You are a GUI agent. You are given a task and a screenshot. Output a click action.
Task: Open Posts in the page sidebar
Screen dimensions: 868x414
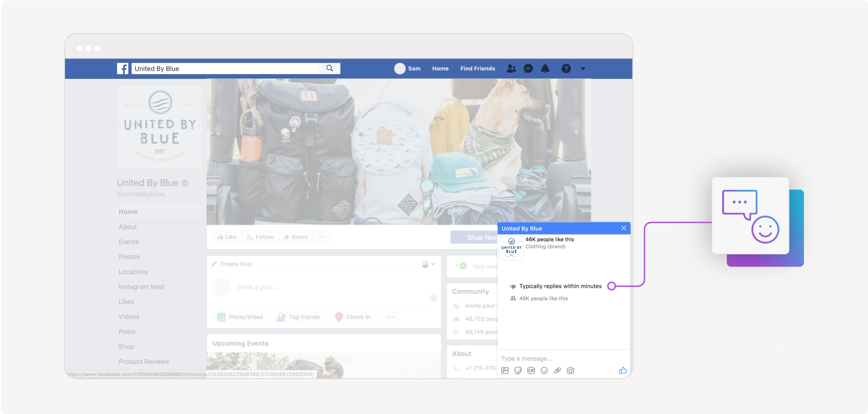point(127,332)
